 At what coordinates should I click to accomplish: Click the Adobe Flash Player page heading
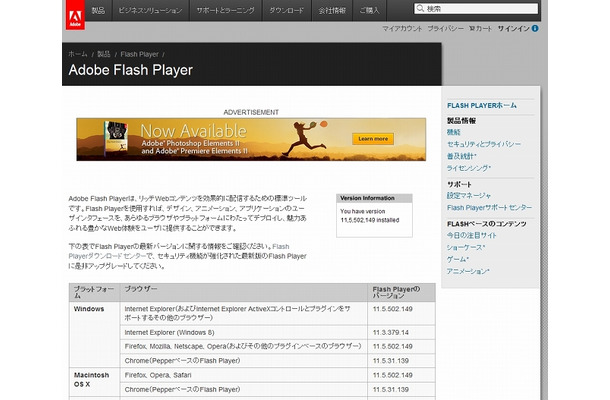point(131,70)
